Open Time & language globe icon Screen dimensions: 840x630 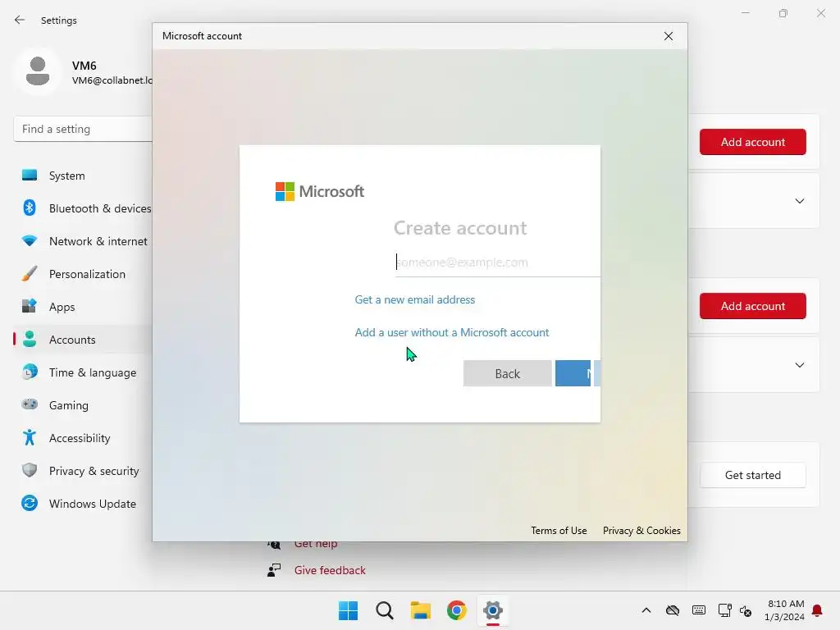point(30,372)
